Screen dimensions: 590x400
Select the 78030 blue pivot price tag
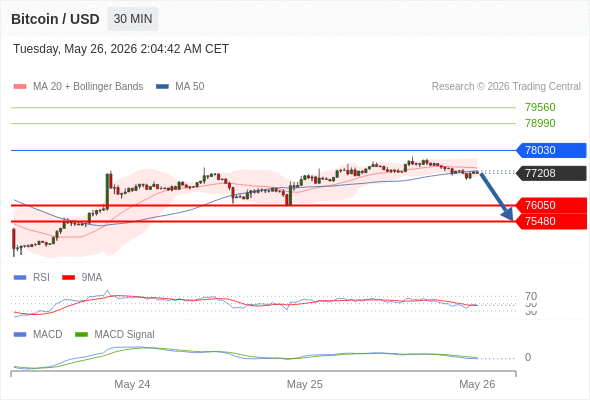[551, 151]
